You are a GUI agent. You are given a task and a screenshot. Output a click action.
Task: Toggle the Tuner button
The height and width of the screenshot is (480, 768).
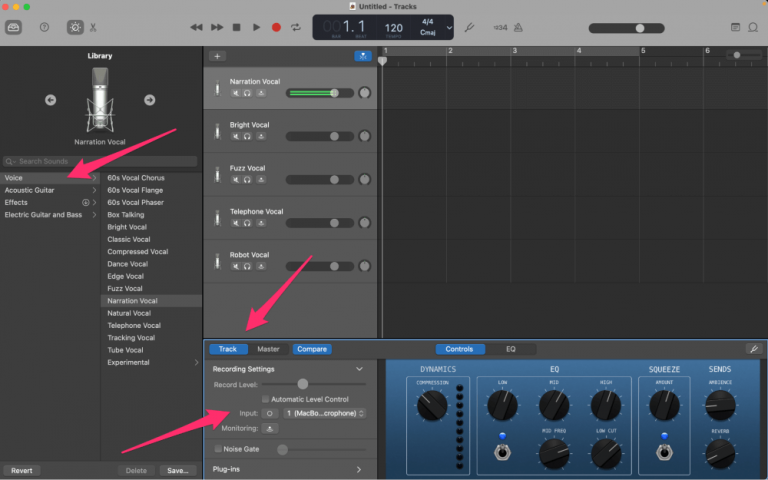click(x=469, y=27)
